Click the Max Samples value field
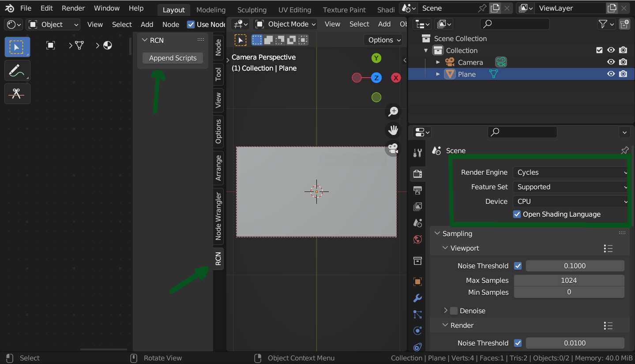 [569, 280]
